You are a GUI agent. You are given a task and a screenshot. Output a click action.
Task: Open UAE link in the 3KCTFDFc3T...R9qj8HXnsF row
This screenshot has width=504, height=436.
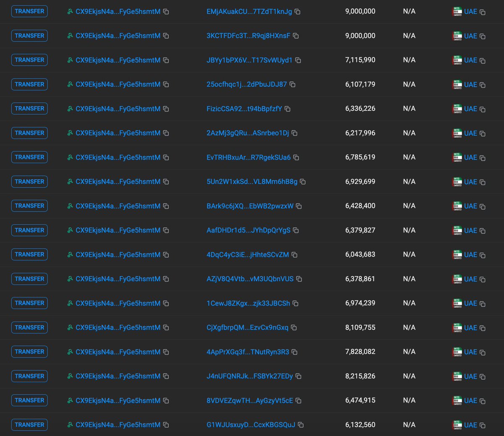tap(470, 36)
